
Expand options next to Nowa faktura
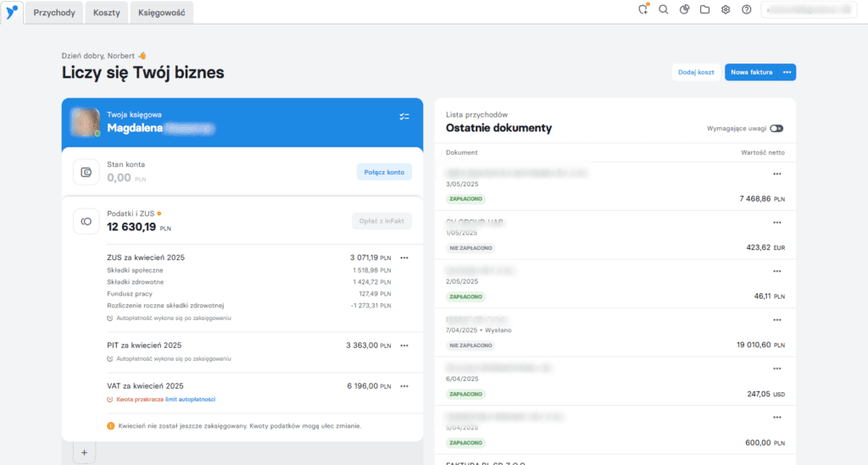(787, 73)
